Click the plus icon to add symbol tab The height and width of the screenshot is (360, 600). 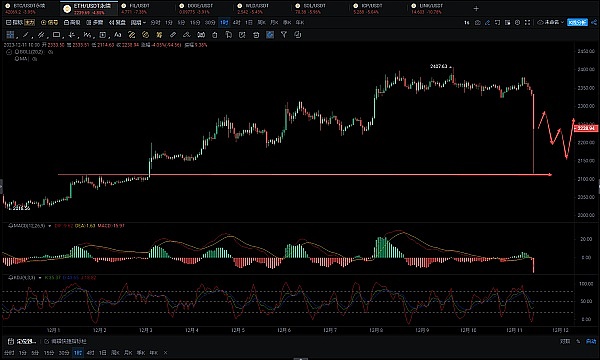476,8
